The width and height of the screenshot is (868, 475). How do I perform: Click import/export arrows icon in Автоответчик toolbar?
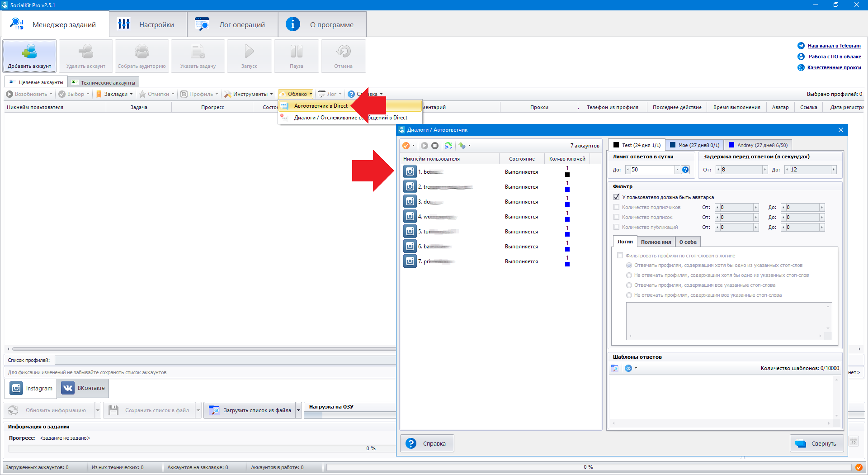(462, 146)
